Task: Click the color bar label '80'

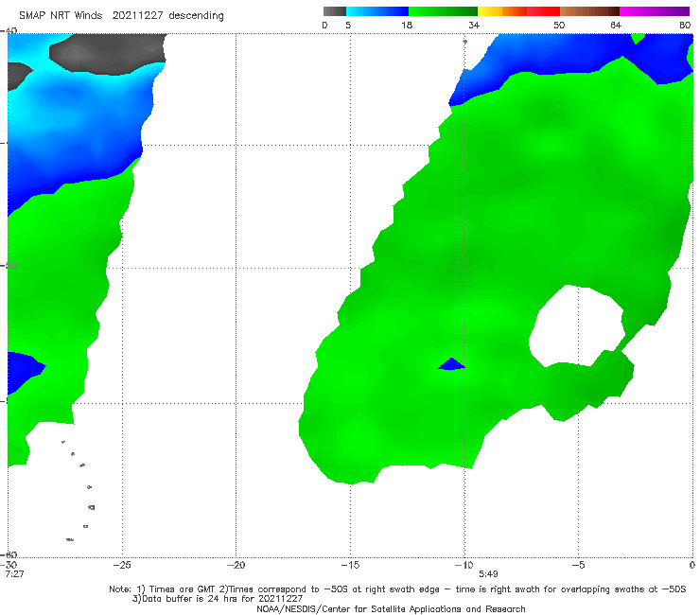Action: point(685,26)
